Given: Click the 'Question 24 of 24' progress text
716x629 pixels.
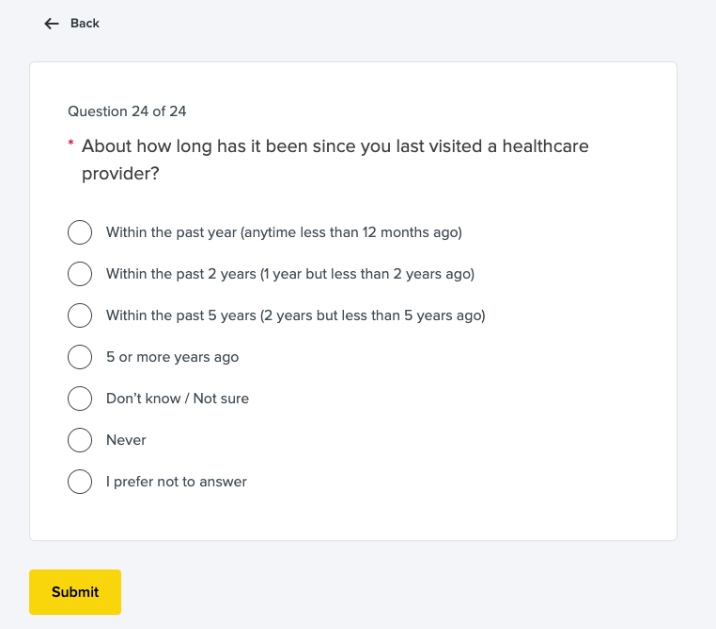Looking at the screenshot, I should [x=127, y=111].
